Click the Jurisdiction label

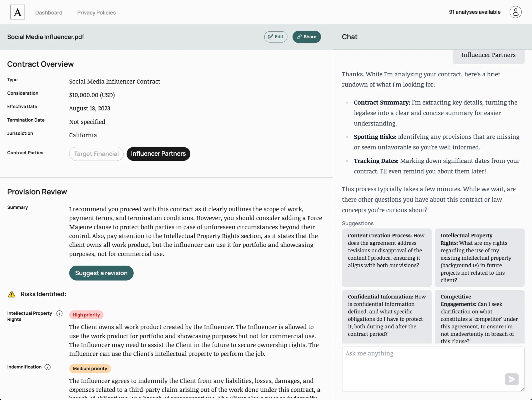click(20, 133)
